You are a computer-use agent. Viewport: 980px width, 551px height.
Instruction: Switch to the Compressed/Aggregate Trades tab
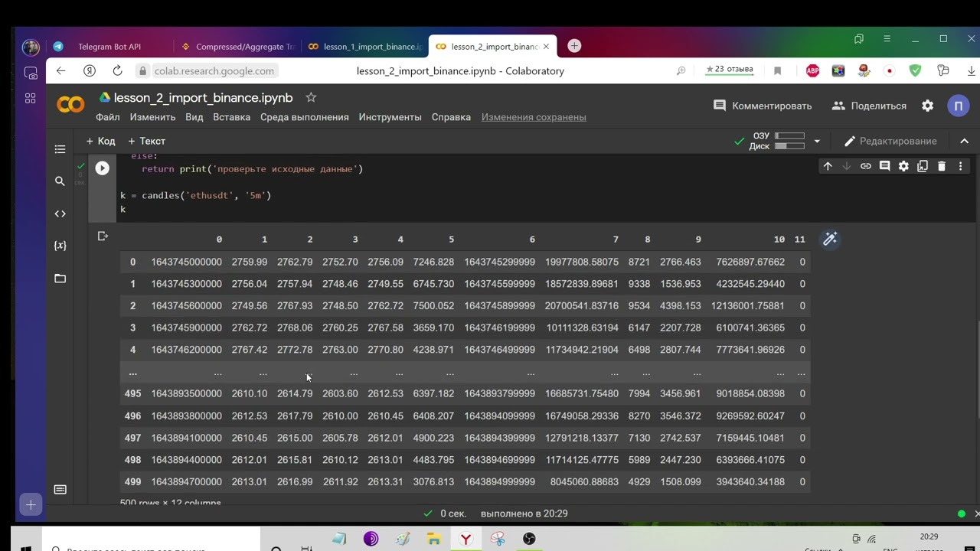point(237,47)
